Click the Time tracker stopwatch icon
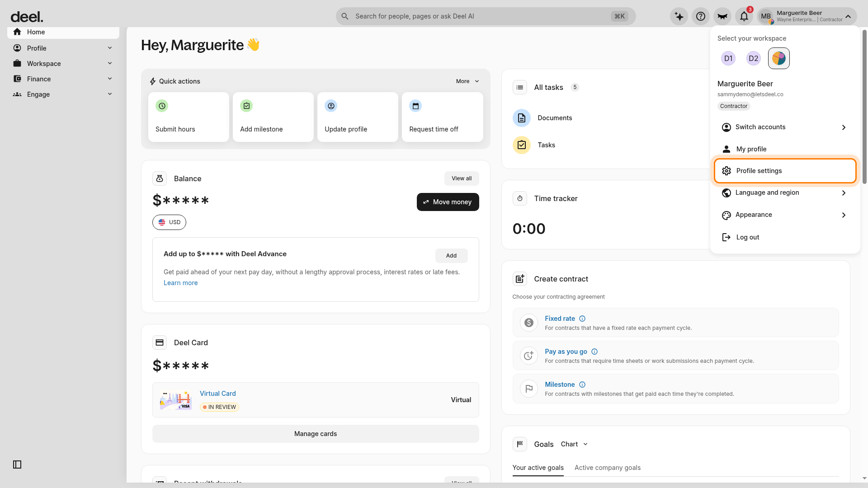 click(520, 198)
